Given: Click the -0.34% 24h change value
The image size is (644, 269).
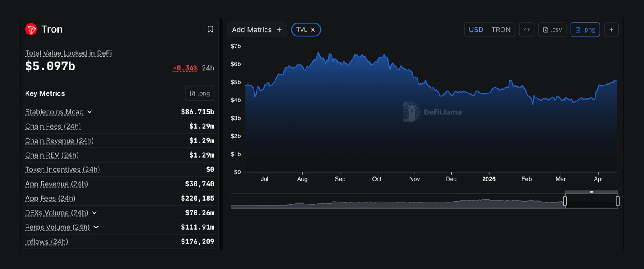Looking at the screenshot, I should pos(185,67).
